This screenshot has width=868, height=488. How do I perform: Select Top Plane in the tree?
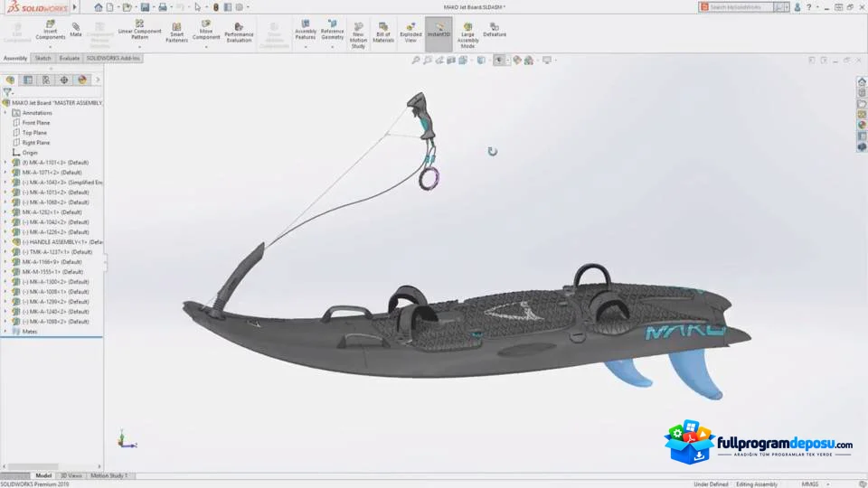(x=34, y=133)
